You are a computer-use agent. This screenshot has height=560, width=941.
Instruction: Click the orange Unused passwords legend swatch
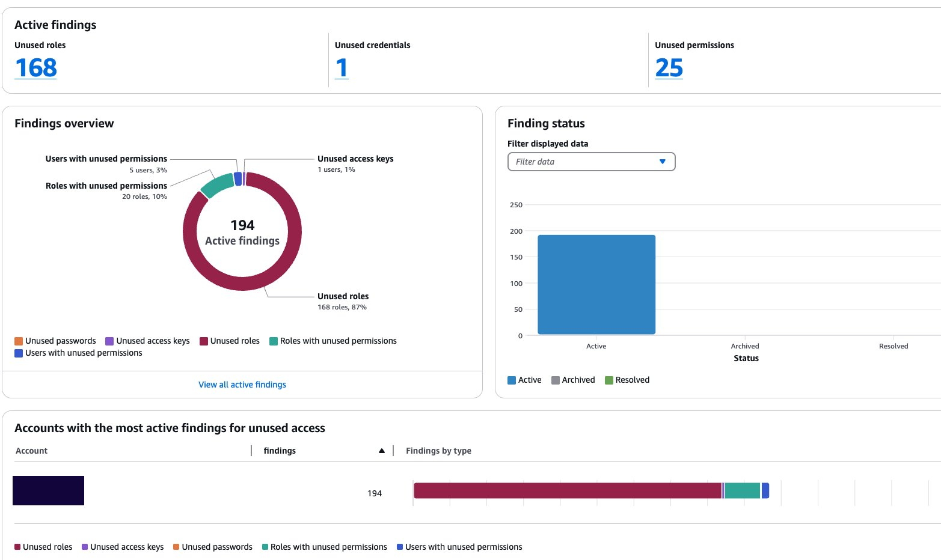17,341
